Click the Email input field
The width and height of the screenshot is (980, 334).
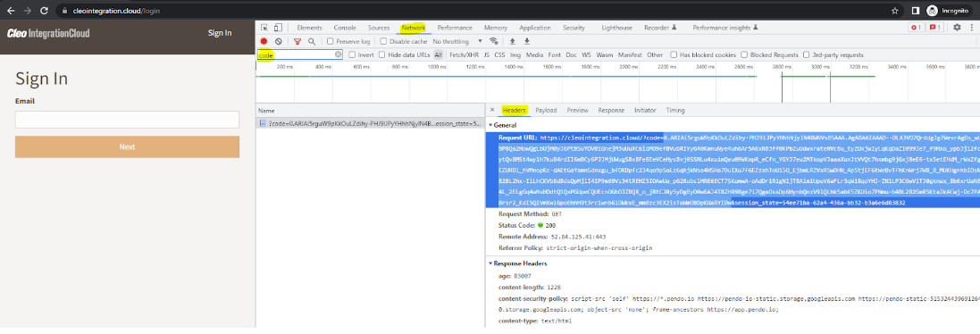click(x=127, y=120)
